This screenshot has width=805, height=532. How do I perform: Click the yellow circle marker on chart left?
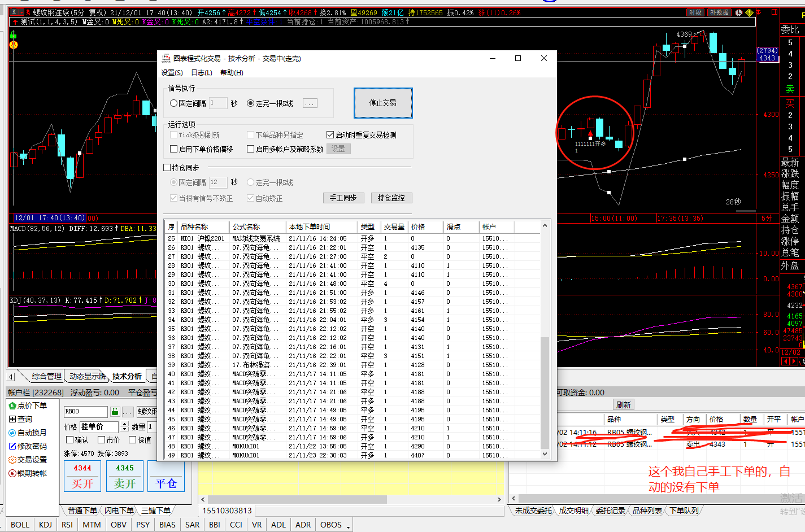click(14, 45)
